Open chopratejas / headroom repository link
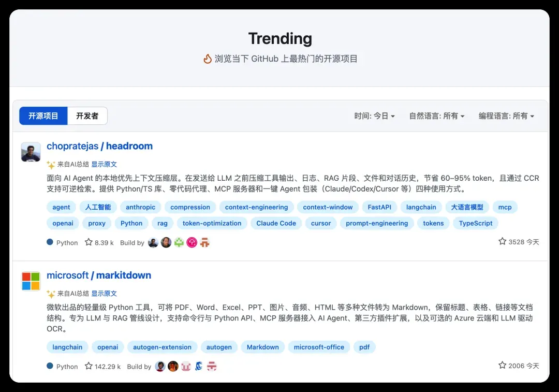This screenshot has height=392, width=559. tap(99, 146)
